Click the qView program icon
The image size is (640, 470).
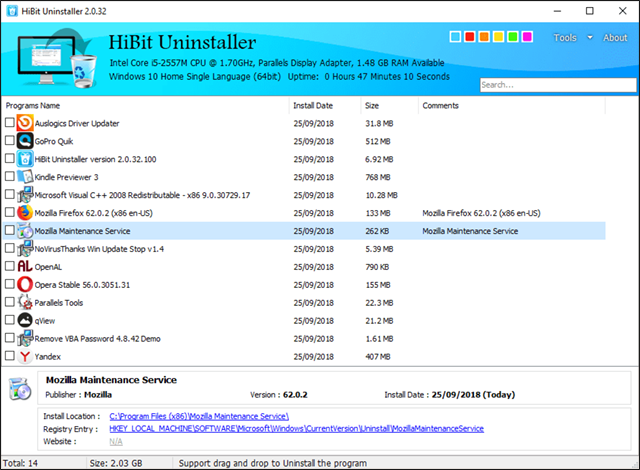point(25,320)
